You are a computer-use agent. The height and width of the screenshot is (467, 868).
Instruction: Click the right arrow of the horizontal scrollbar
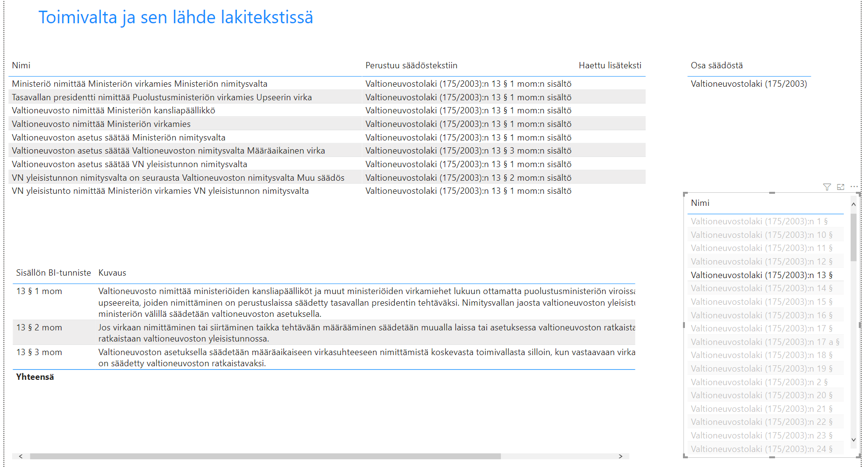coord(620,456)
